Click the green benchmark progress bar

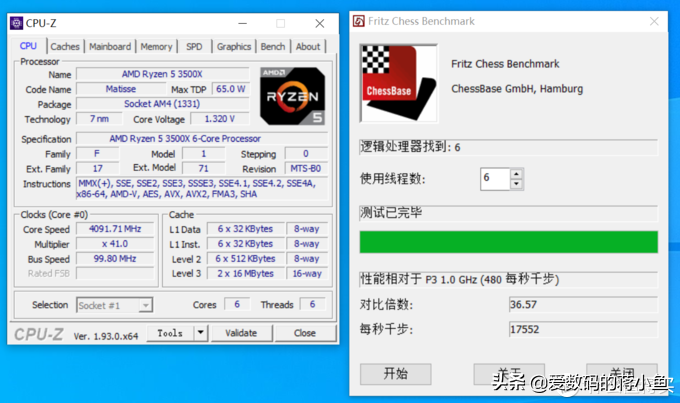[508, 242]
